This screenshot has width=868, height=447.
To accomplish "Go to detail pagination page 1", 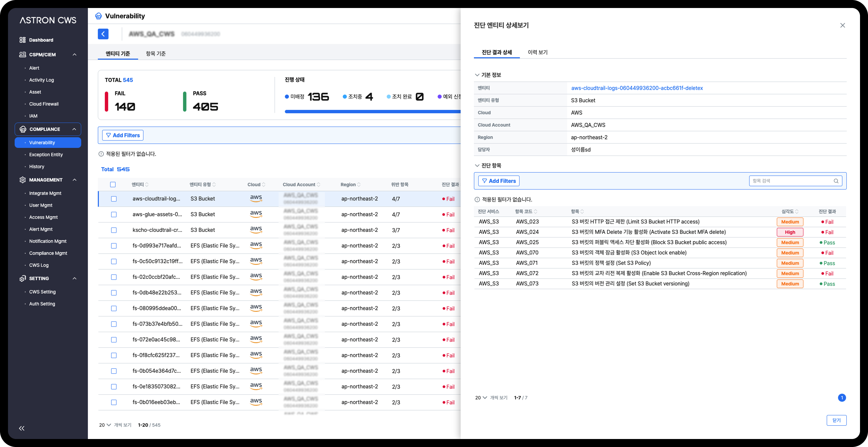I will coord(842,398).
